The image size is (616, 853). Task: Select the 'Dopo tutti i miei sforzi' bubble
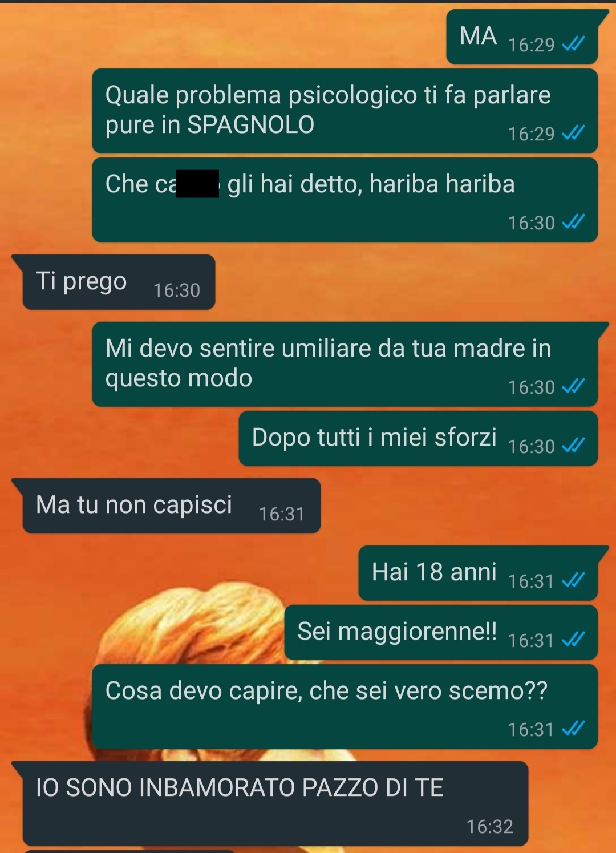(418, 439)
